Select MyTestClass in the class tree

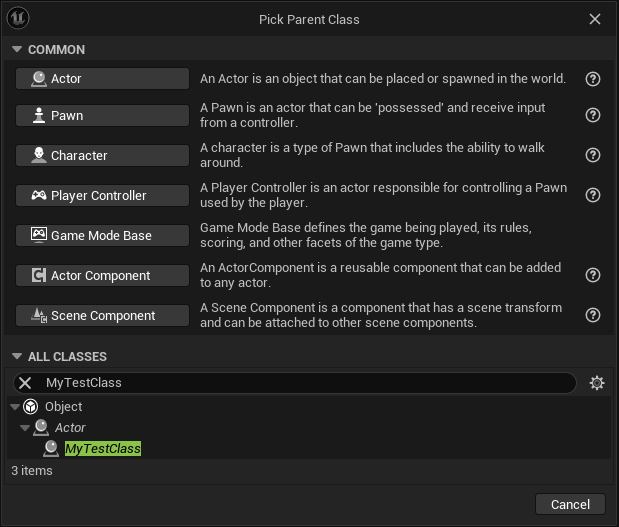(x=103, y=449)
